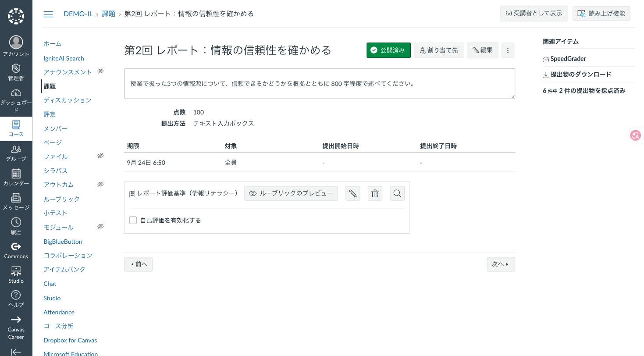Screen dimensions: 644x356
Task: Click the DEMO-IL breadcrumb link
Action: point(78,14)
